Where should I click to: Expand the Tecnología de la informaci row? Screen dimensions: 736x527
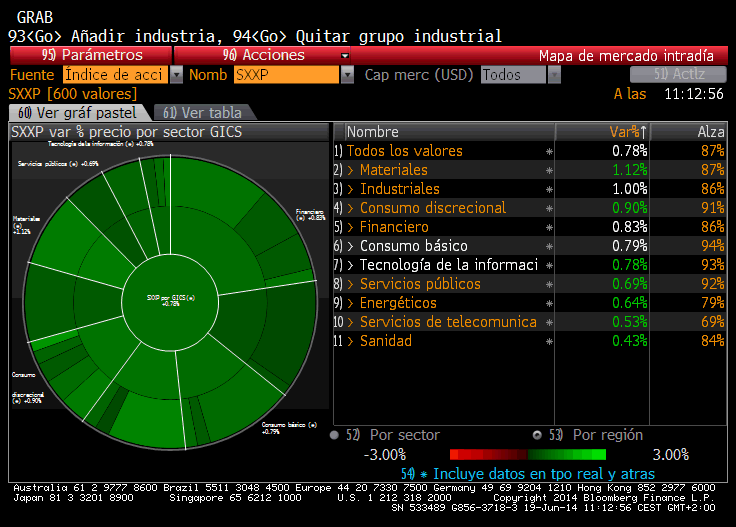point(350,265)
